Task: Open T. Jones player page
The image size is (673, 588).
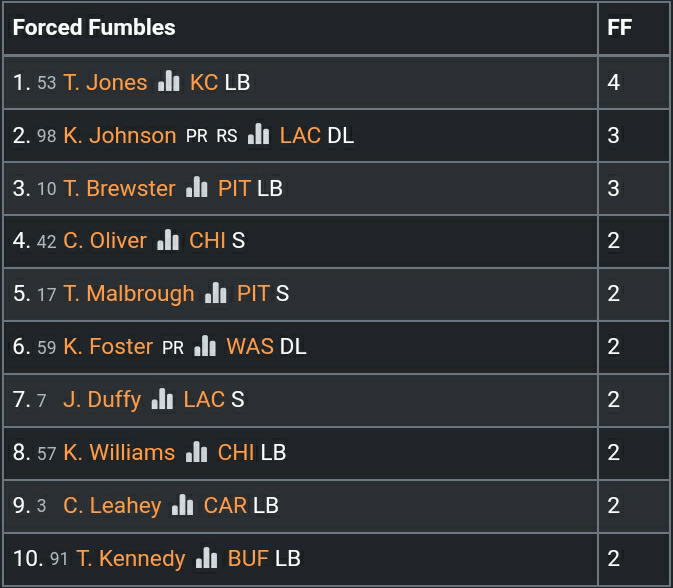Action: (105, 82)
